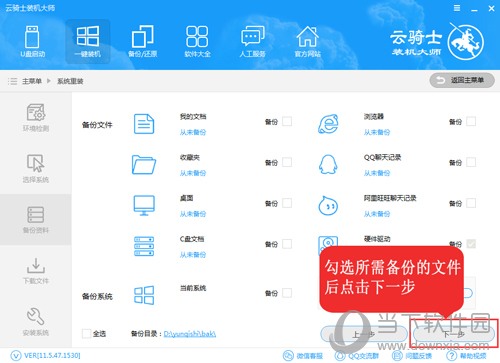500x363 pixels.
Task: Click the 备份文件 section label
Action: 97,125
